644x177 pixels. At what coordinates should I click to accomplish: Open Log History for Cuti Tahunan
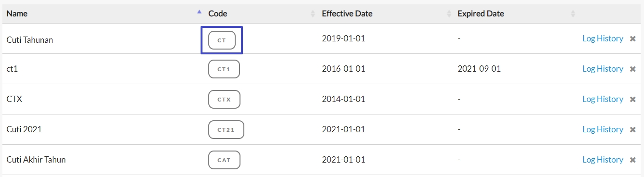[x=603, y=38]
